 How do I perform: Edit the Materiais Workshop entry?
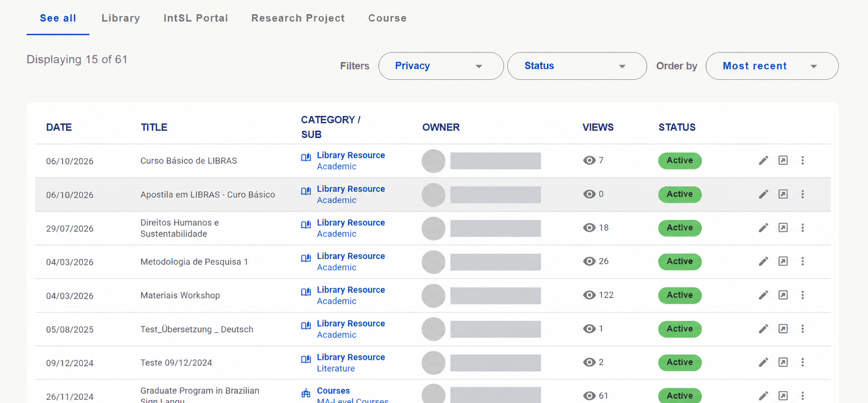763,295
